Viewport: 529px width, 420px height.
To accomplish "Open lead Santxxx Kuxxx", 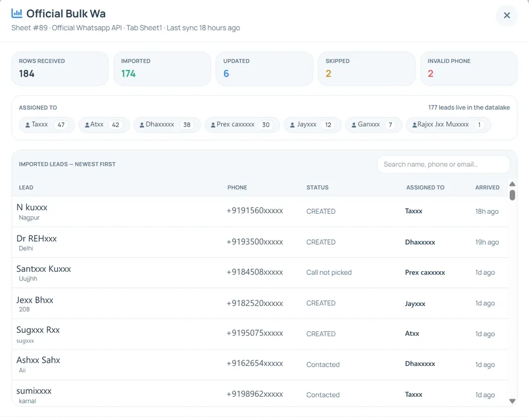I will pos(260,273).
